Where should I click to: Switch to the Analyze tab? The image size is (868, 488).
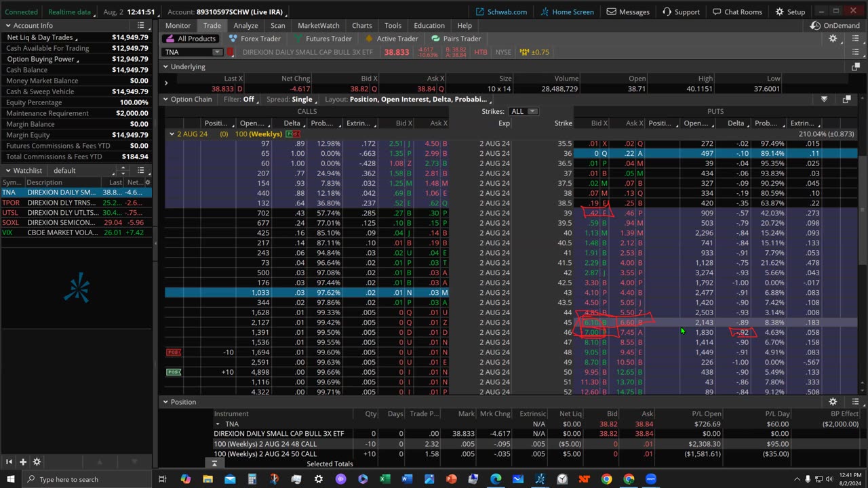(245, 25)
